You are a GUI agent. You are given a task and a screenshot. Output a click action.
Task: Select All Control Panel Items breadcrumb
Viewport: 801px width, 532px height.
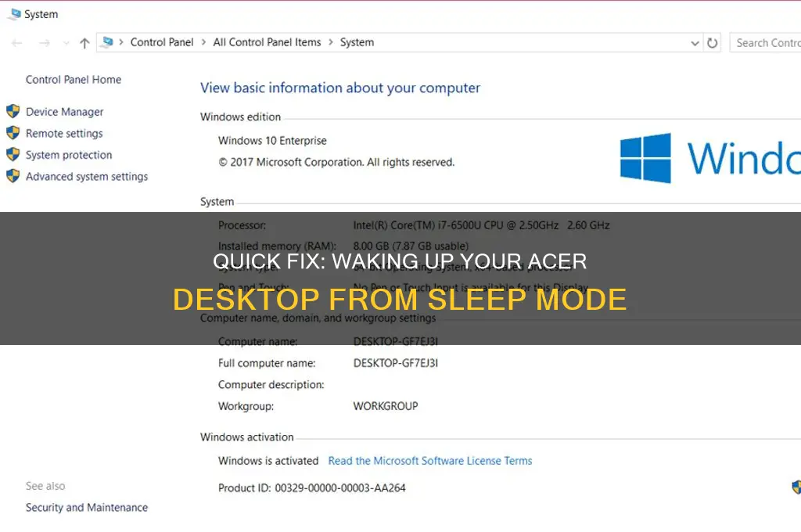pos(268,42)
